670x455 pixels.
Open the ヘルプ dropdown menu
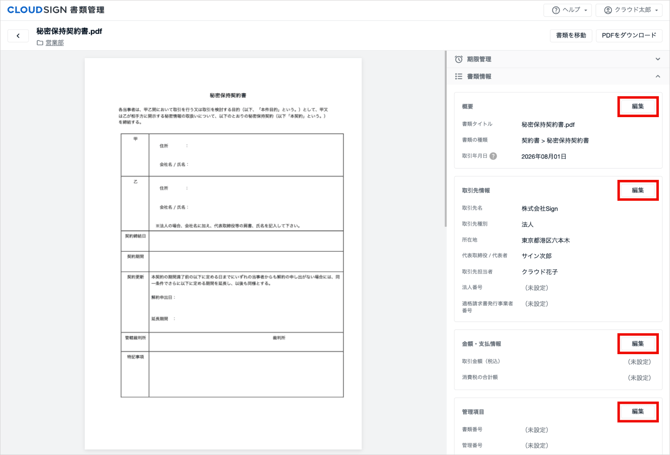coord(567,10)
